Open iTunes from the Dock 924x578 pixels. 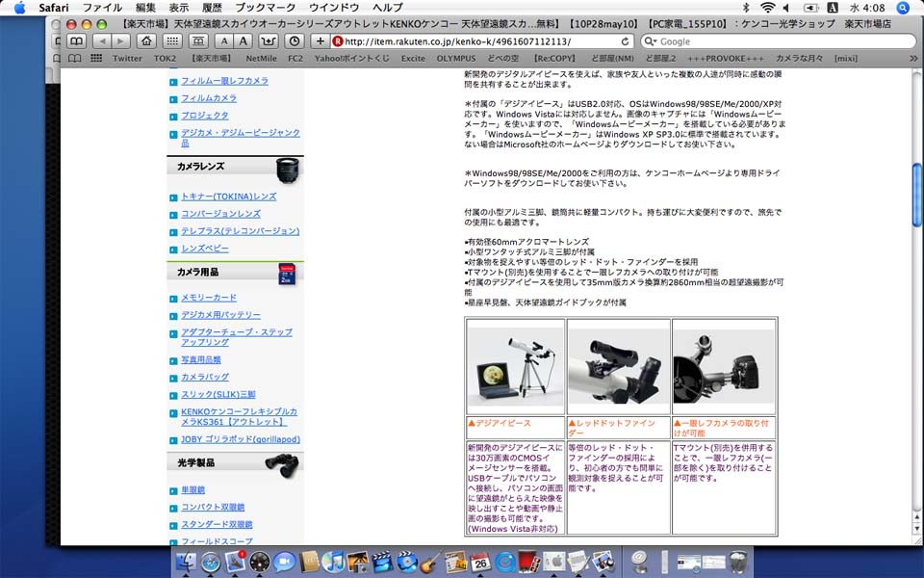(x=334, y=562)
